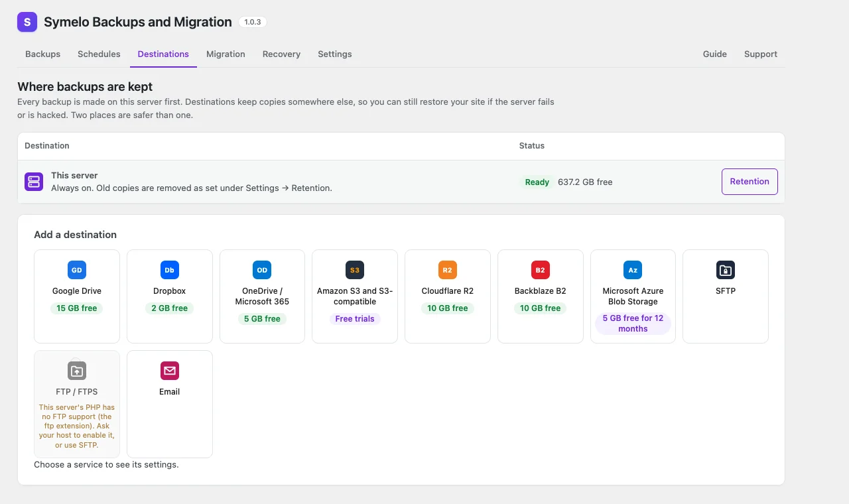The image size is (849, 504).
Task: Pick the Amazon S3 icon
Action: point(355,270)
